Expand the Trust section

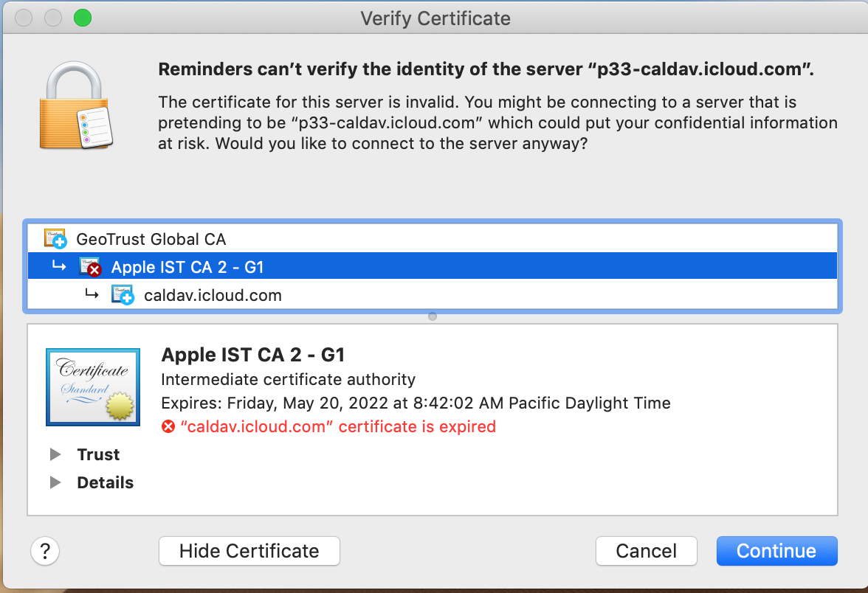click(55, 454)
